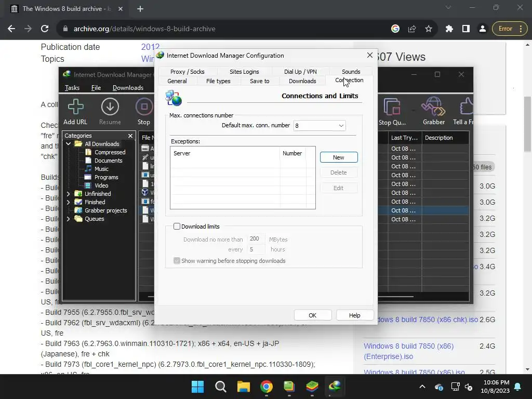Click the IDM taskbar icon

tap(335, 387)
